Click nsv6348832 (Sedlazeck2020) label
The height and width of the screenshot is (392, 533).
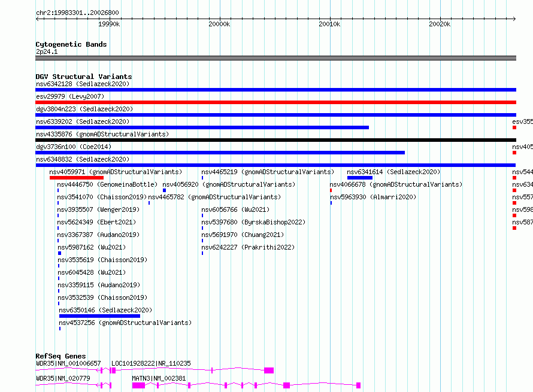(83, 159)
